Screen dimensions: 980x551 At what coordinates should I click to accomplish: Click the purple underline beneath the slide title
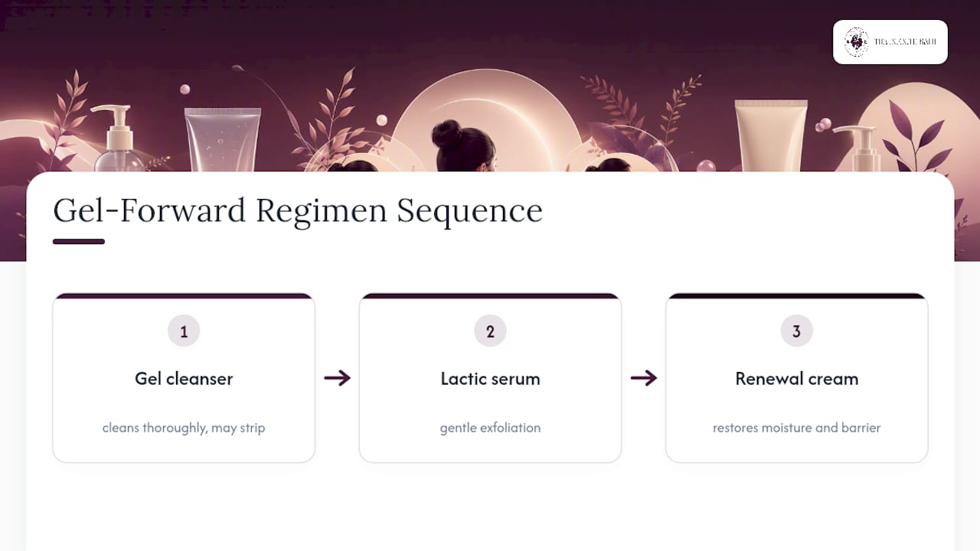pos(79,242)
